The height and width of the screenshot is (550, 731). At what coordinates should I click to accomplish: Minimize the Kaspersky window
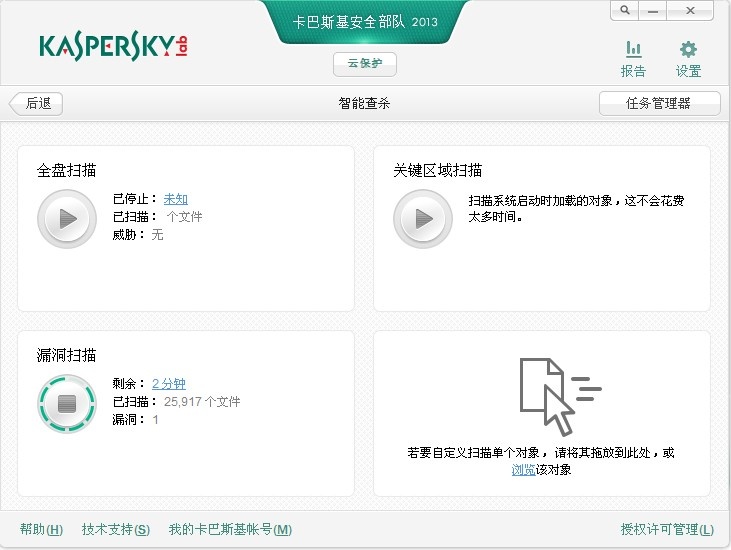tap(653, 10)
